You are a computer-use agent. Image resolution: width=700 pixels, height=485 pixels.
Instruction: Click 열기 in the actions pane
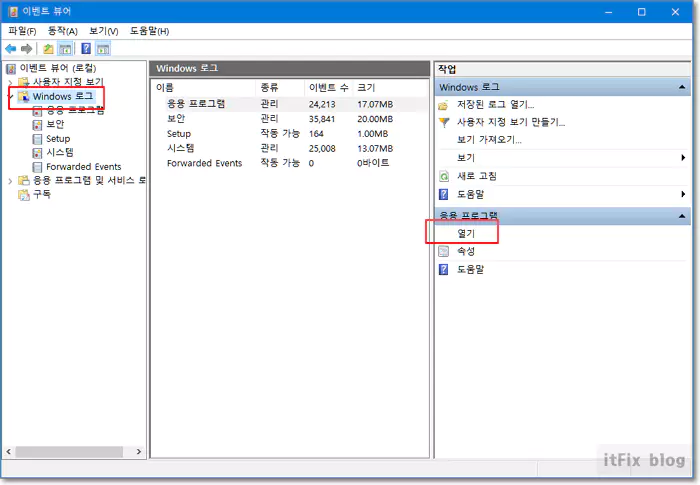tap(466, 233)
